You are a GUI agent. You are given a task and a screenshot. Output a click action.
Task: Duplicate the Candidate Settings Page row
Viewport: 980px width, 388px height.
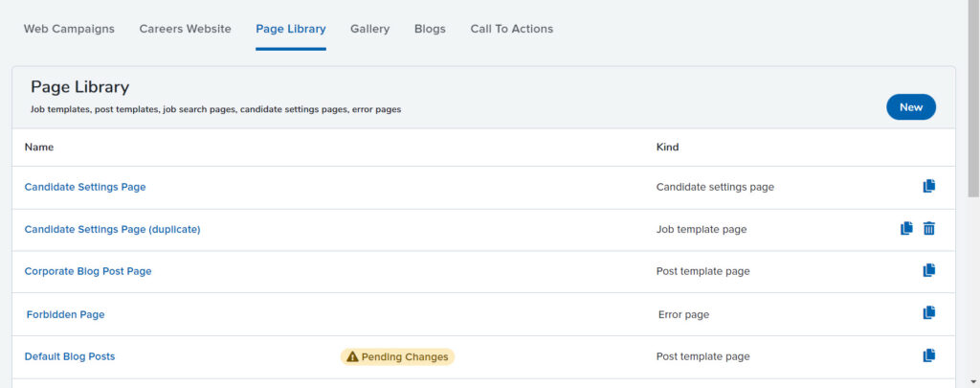[928, 186]
